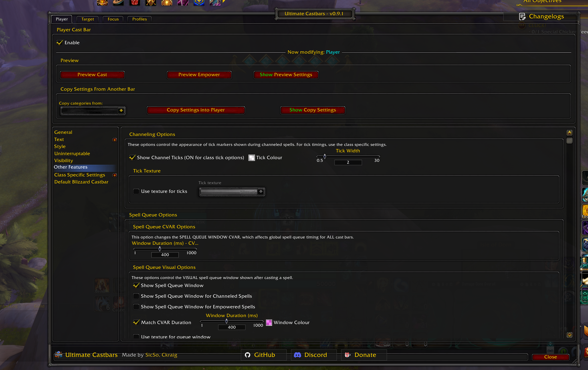Open the Copy categories from dropdown
Image resolution: width=588 pixels, height=370 pixels.
[93, 111]
